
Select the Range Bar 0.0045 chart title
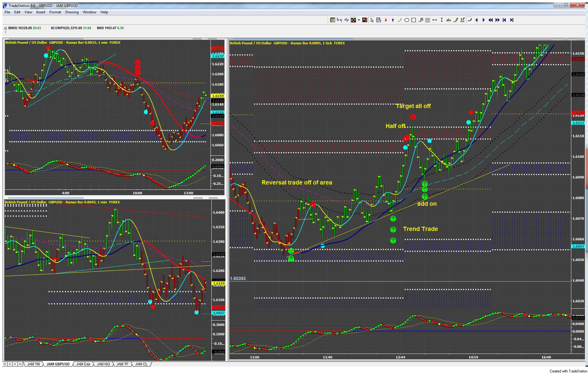[63, 202]
